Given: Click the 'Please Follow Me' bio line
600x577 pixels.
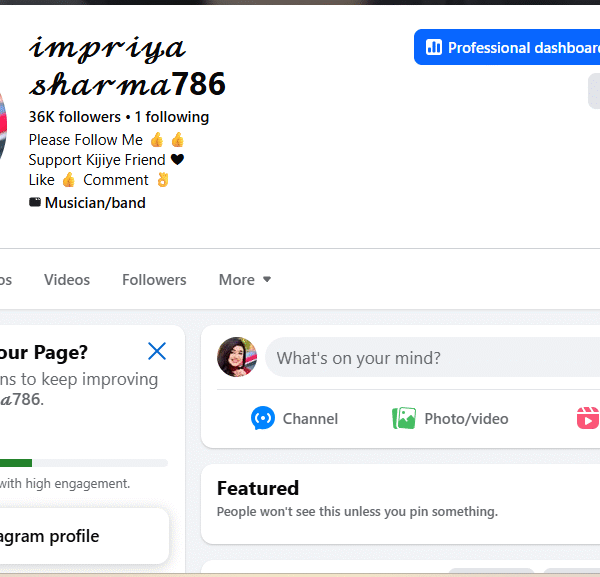Looking at the screenshot, I should click(106, 140).
